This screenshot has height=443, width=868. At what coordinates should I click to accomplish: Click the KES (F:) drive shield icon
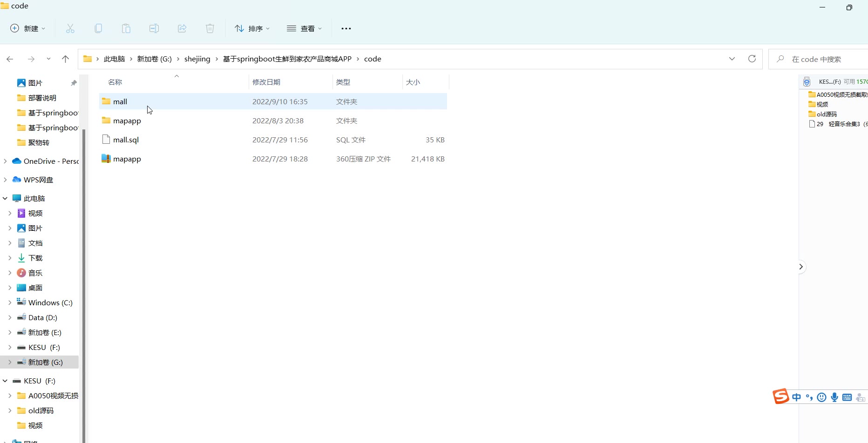pos(807,82)
